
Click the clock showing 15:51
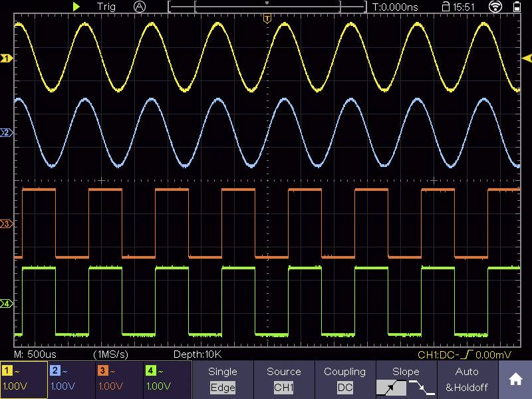tap(463, 7)
